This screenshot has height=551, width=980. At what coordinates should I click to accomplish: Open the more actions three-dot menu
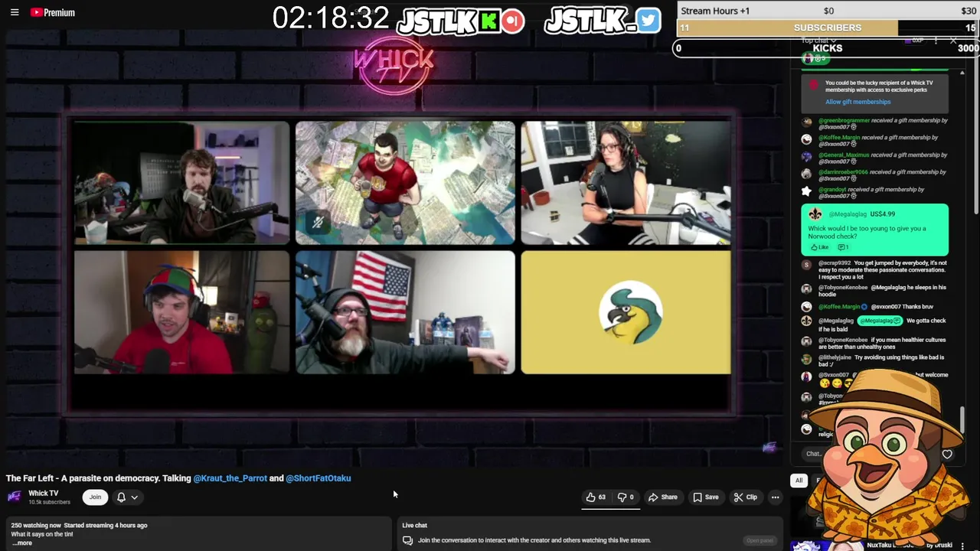coord(775,497)
